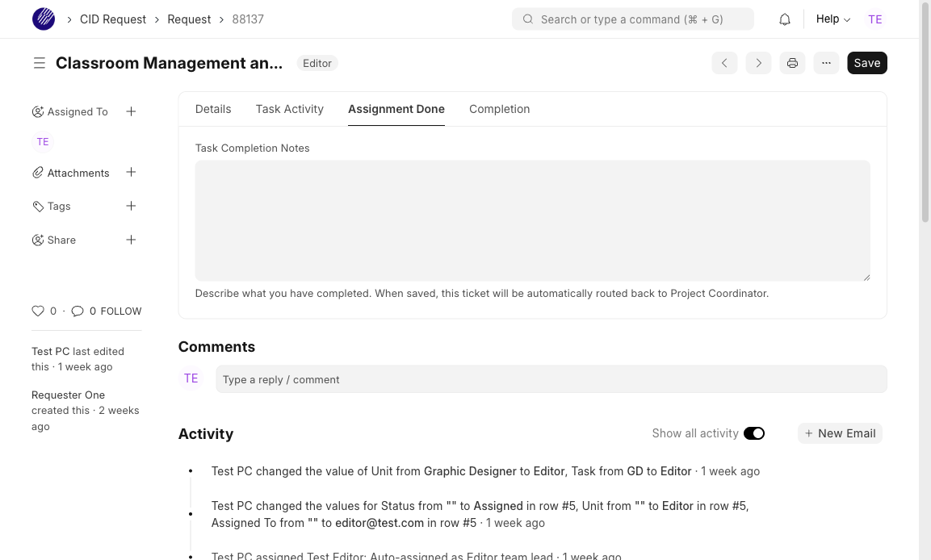
Task: Toggle the Show all activity switch
Action: click(754, 433)
